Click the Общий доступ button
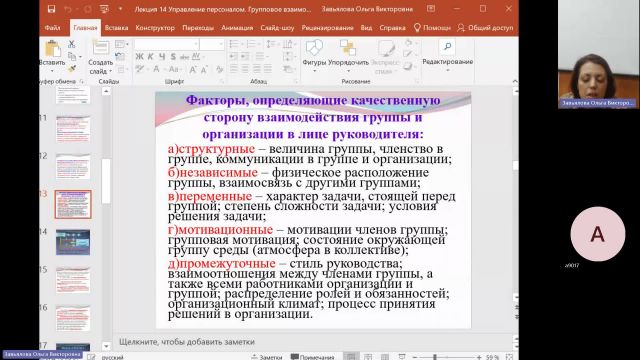The image size is (640, 360). coord(485,28)
